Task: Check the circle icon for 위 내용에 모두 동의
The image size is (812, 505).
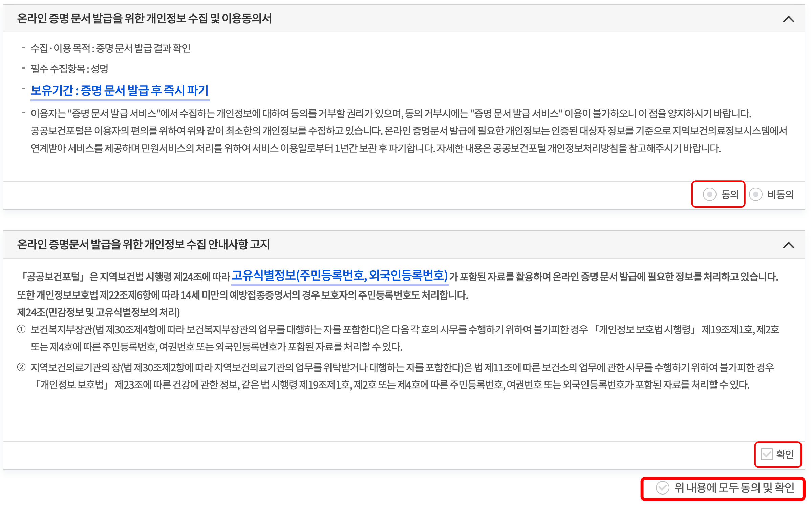Action: pyautogui.click(x=662, y=488)
